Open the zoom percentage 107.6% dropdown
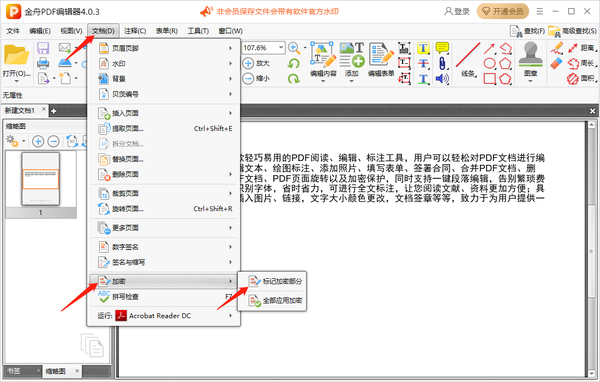Image resolution: width=600 pixels, height=382 pixels. [x=281, y=47]
